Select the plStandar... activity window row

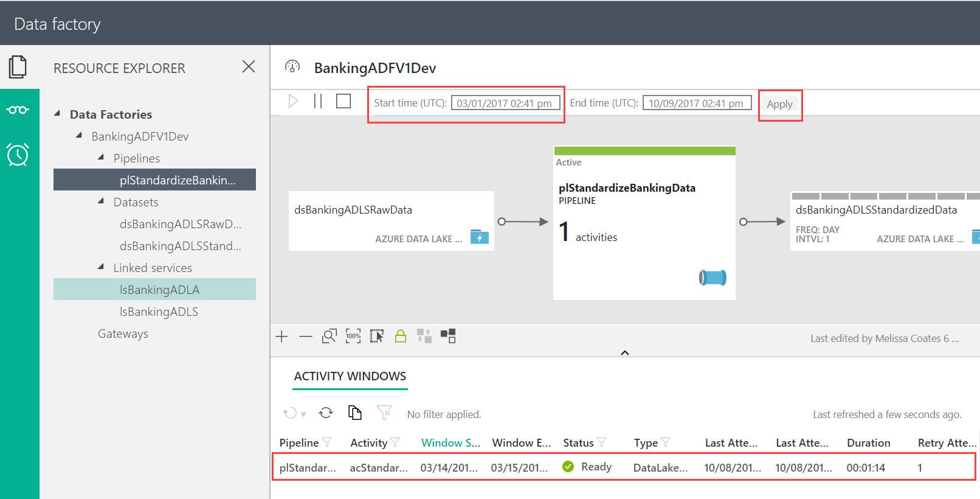pyautogui.click(x=624, y=467)
